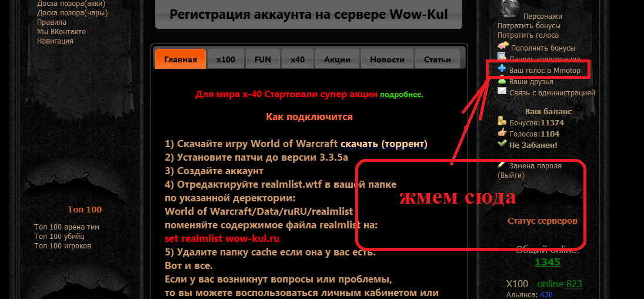Follow the green подробнее link
Screen dimensions: 644x299
(402, 95)
